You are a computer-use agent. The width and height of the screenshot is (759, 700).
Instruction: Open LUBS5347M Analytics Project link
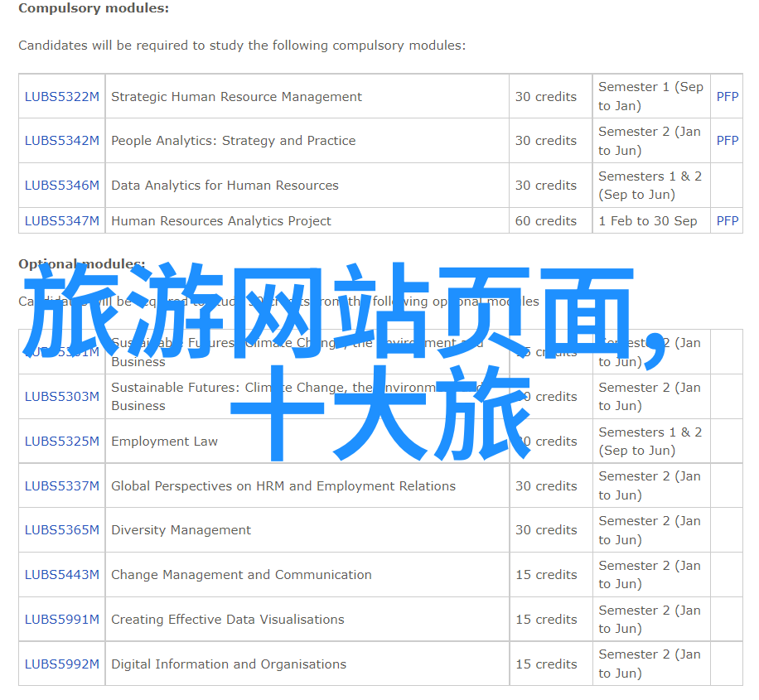click(61, 221)
